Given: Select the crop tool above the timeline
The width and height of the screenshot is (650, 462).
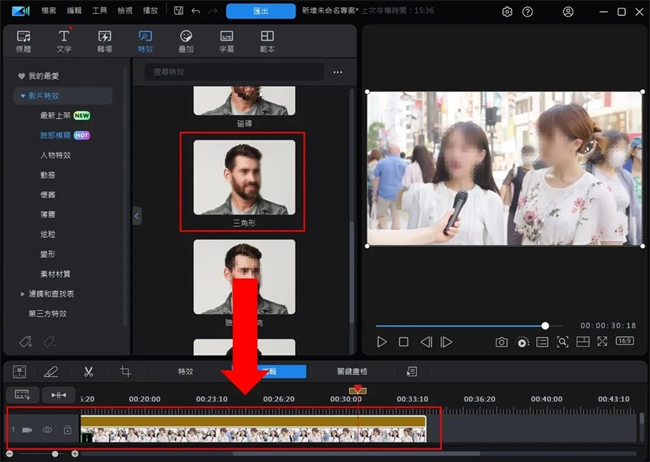Looking at the screenshot, I should click(x=126, y=371).
